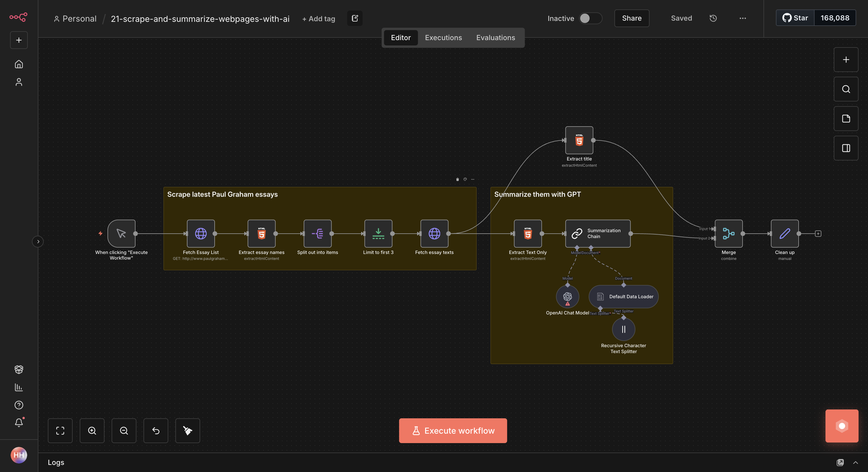Switch to the Evaluations tab

495,37
